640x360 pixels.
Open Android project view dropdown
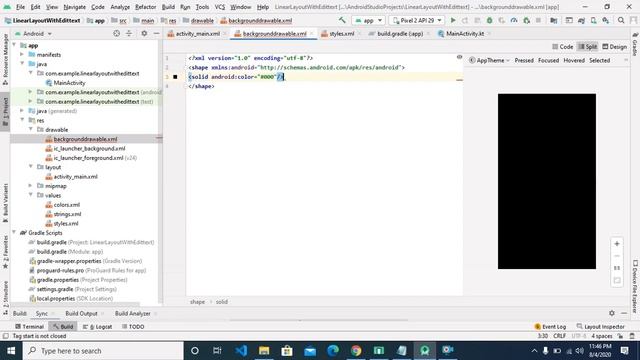pyautogui.click(x=33, y=33)
